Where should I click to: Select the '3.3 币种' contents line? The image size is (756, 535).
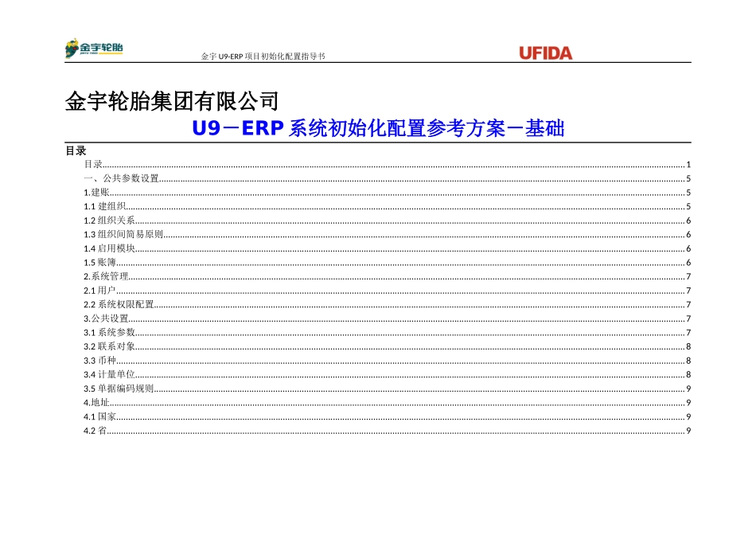[388, 361]
